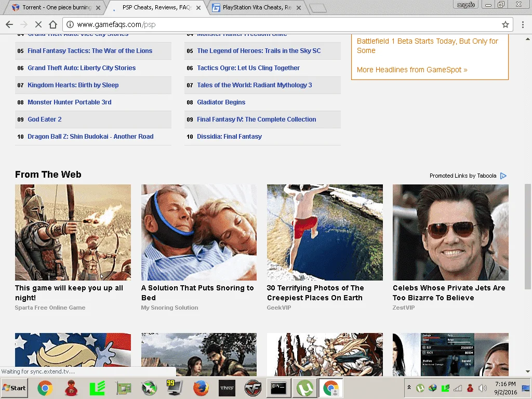Open the green L application taskbar icon

pyautogui.click(x=97, y=388)
